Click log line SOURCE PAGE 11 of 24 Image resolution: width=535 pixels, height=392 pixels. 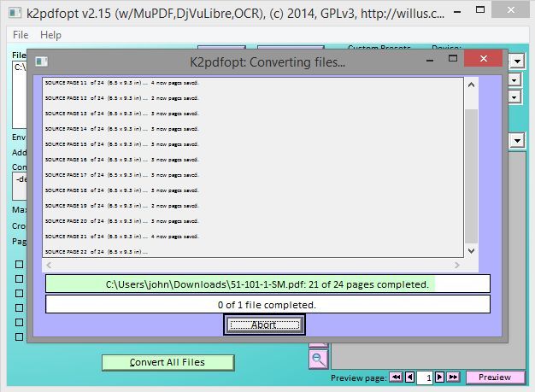click(122, 83)
